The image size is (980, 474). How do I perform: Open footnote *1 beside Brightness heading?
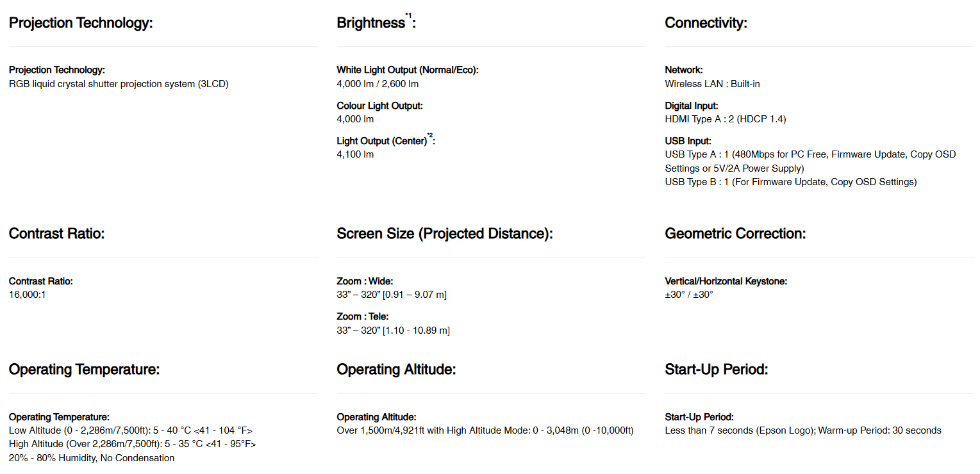click(408, 15)
